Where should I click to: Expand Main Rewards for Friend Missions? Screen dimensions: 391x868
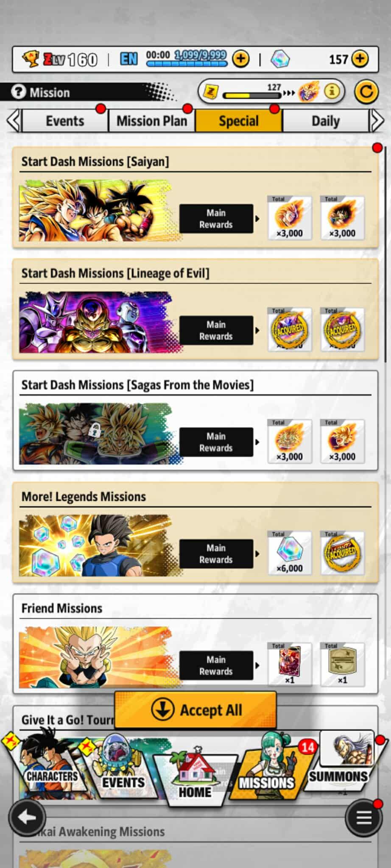(x=217, y=665)
